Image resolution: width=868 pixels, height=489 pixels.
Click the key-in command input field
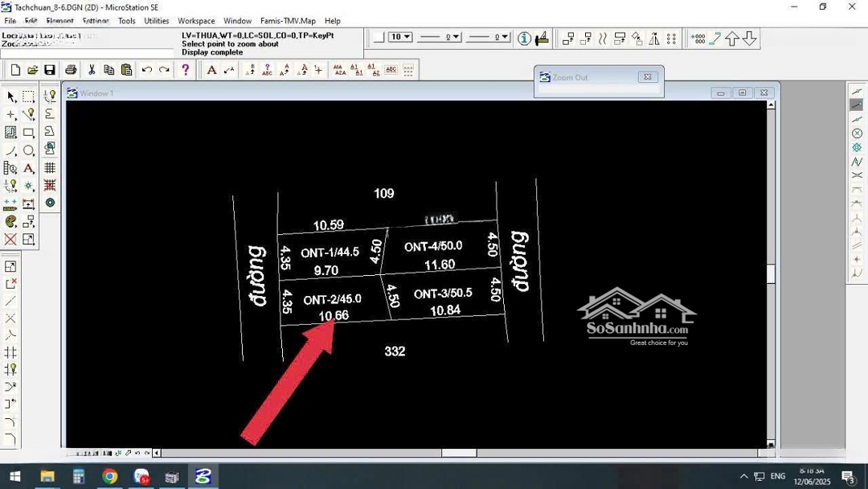coord(87,55)
